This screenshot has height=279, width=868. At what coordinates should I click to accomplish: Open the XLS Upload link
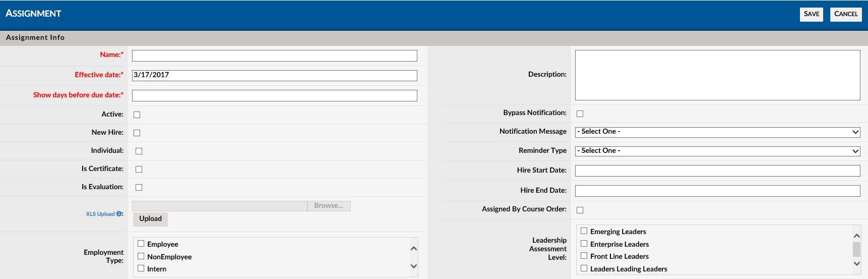tap(100, 214)
